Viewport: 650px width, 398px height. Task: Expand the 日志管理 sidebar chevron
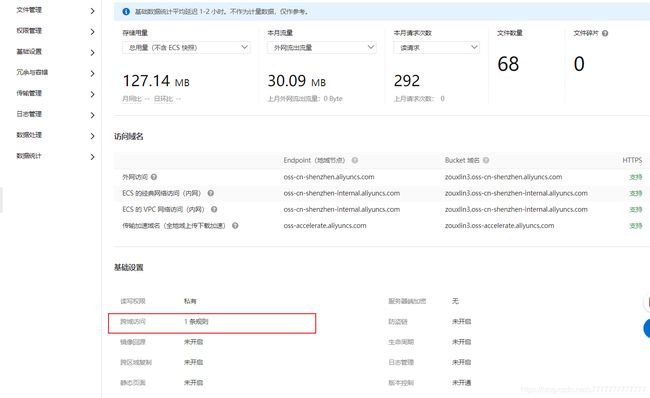pos(92,115)
